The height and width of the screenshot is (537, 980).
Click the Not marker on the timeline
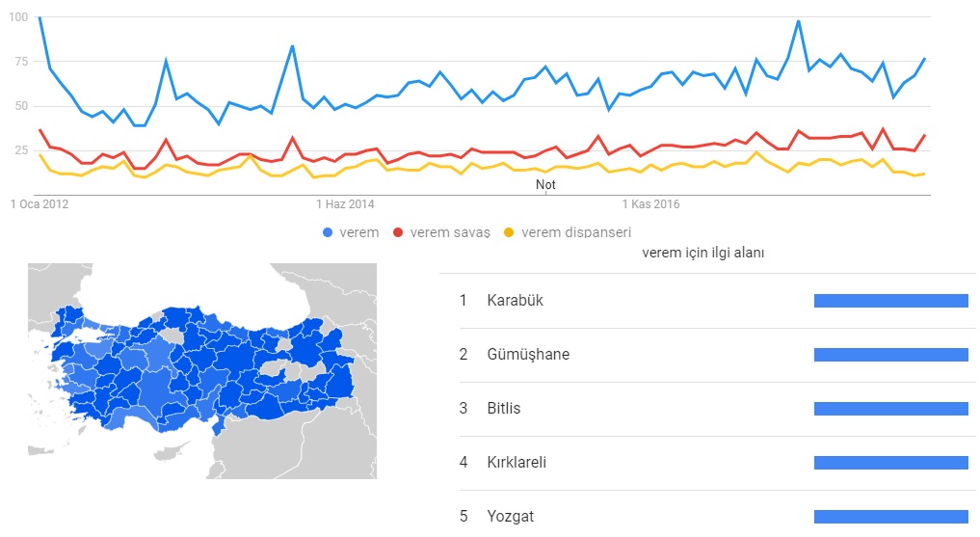tap(545, 184)
